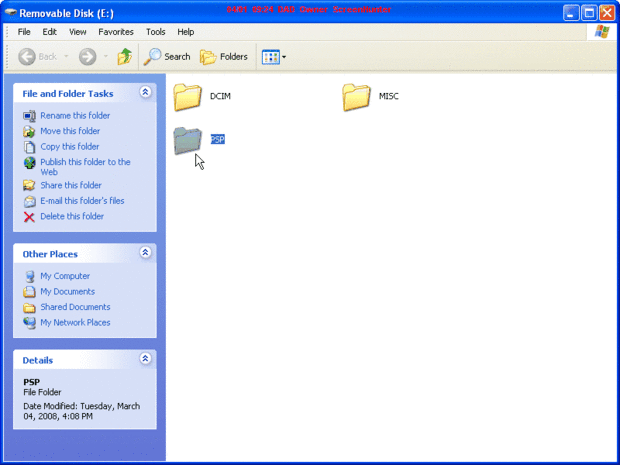Click the PSP folder icon

(187, 140)
